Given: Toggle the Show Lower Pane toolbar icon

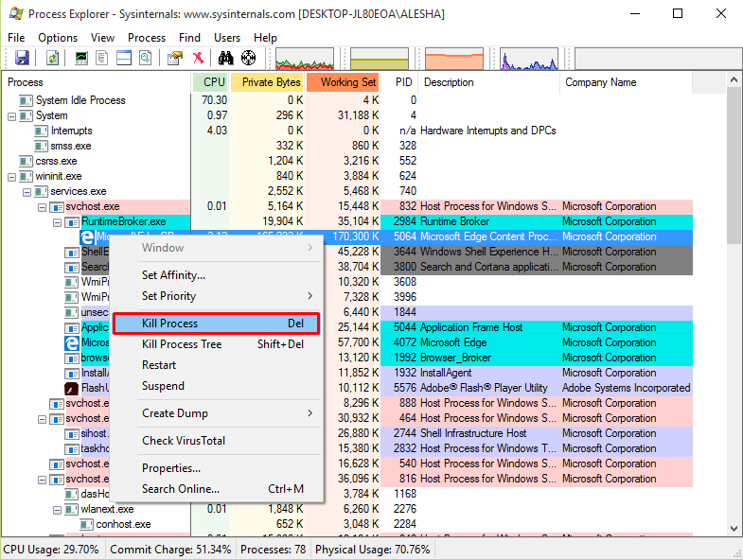Looking at the screenshot, I should [124, 58].
